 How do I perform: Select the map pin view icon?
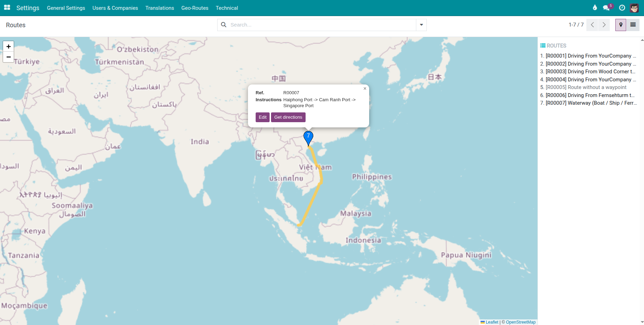[x=621, y=25]
